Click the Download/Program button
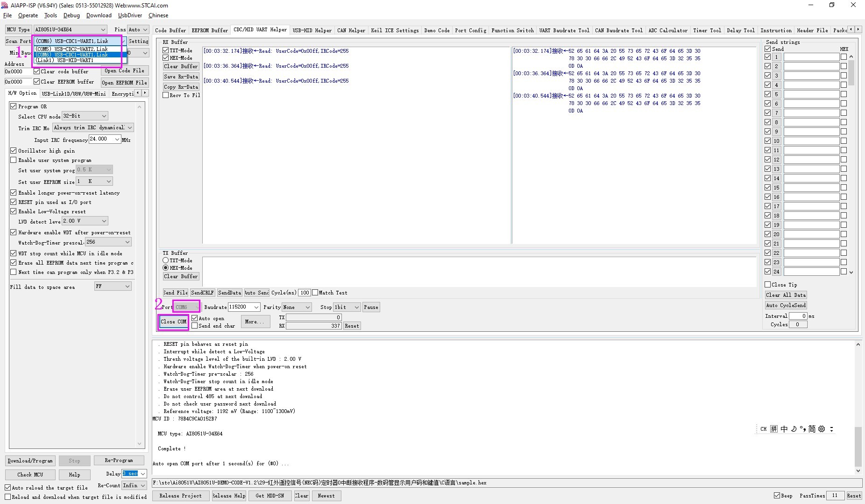Viewport: 865px width, 504px height. pyautogui.click(x=30, y=461)
